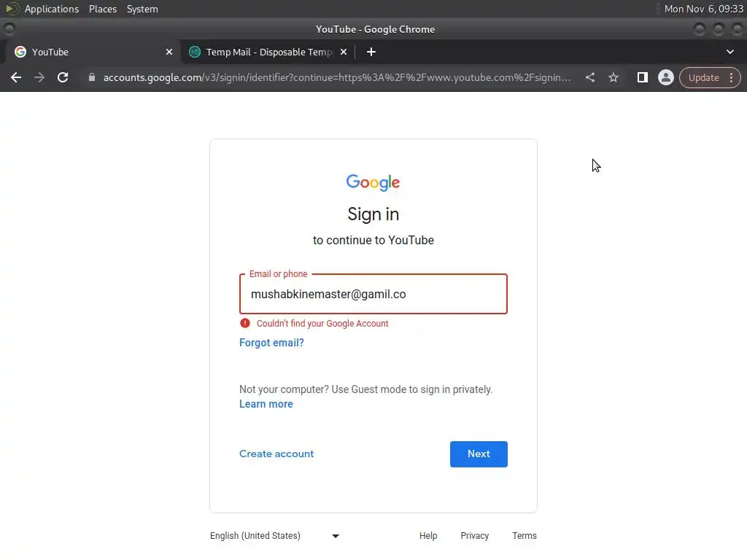The height and width of the screenshot is (560, 747).
Task: Click the Create account link
Action: (x=276, y=454)
